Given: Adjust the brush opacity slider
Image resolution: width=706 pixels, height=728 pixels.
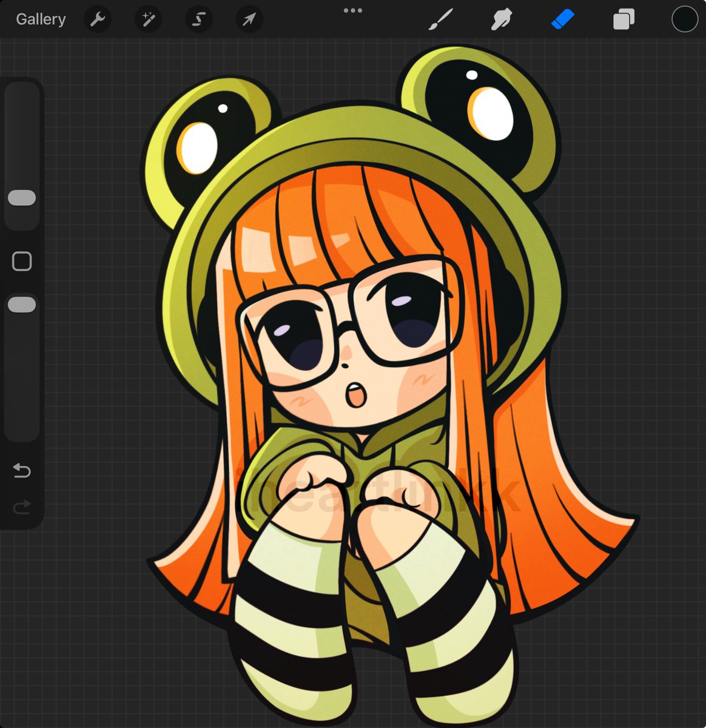Looking at the screenshot, I should pyautogui.click(x=22, y=303).
